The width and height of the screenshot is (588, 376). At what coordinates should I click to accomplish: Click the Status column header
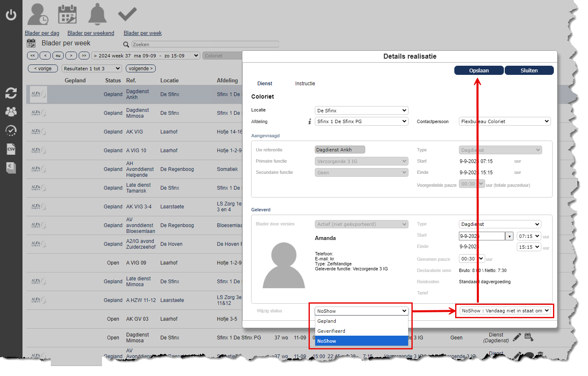point(113,81)
